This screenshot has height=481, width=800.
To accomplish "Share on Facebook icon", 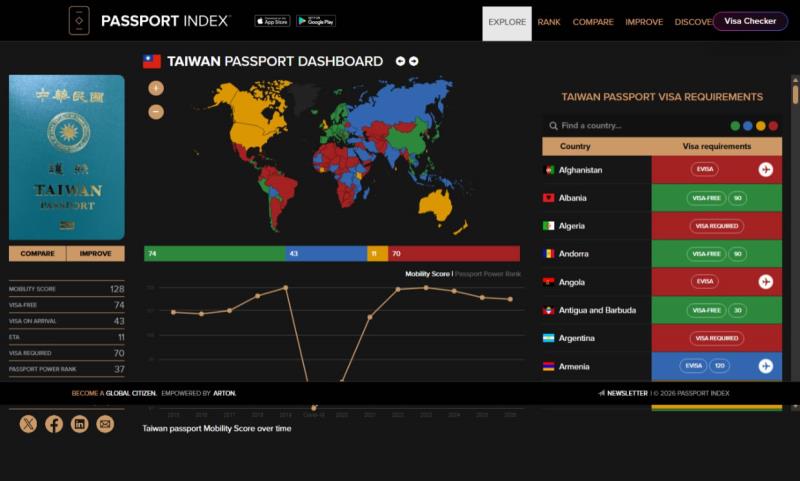I will (54, 424).
